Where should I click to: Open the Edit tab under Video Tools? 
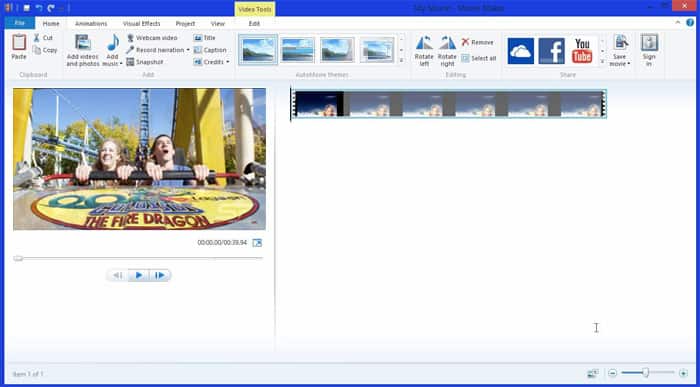pyautogui.click(x=254, y=24)
